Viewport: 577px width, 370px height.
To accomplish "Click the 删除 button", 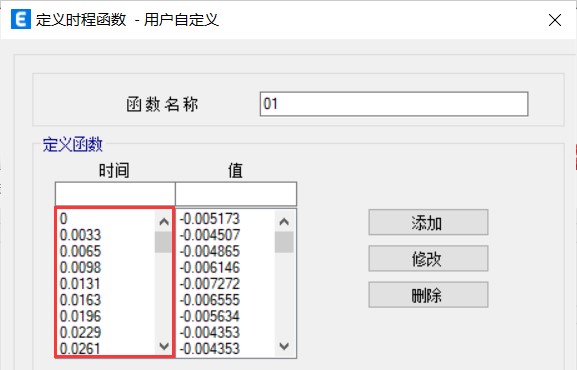I will coord(428,295).
